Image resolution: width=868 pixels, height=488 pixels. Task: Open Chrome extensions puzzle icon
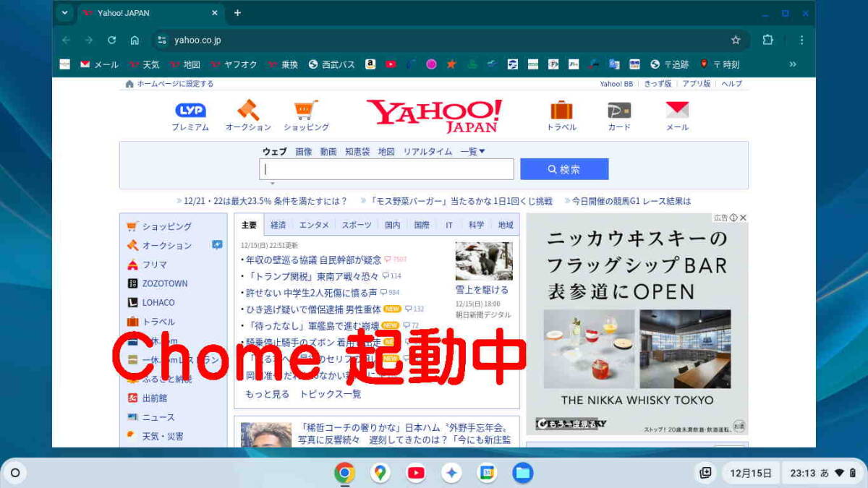click(768, 40)
